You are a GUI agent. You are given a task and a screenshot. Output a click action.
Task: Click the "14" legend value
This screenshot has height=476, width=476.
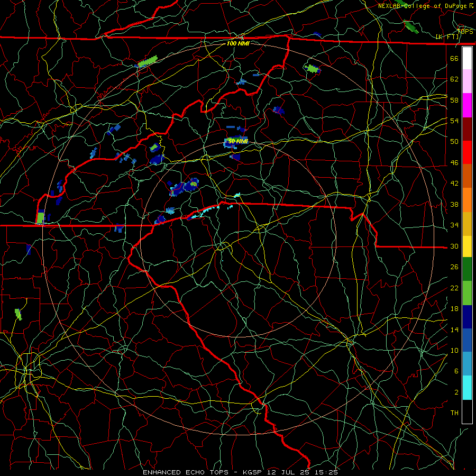(x=454, y=329)
